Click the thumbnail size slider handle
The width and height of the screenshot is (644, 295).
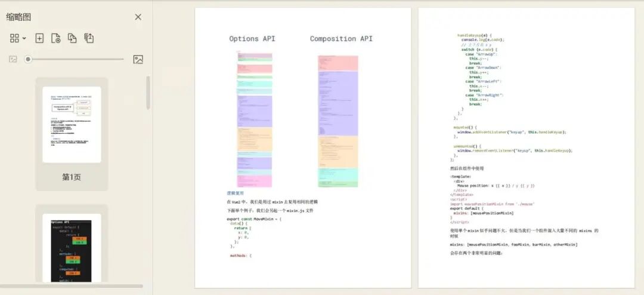(28, 59)
